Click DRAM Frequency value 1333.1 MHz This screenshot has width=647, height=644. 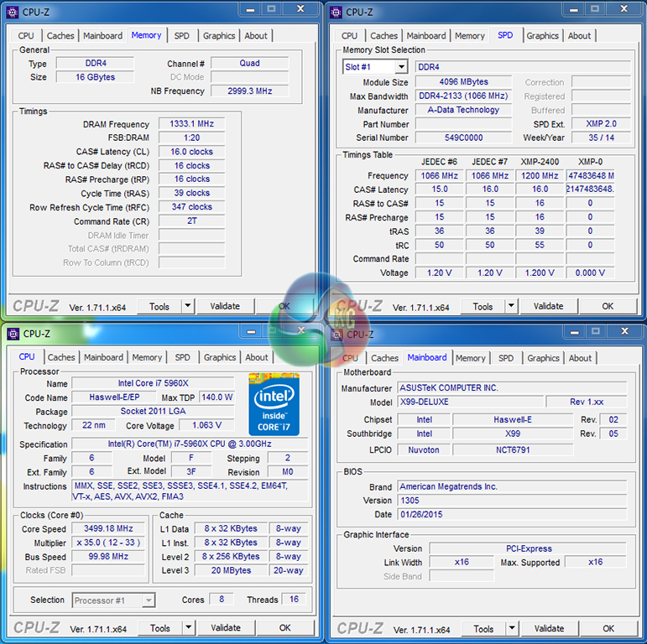[x=192, y=124]
